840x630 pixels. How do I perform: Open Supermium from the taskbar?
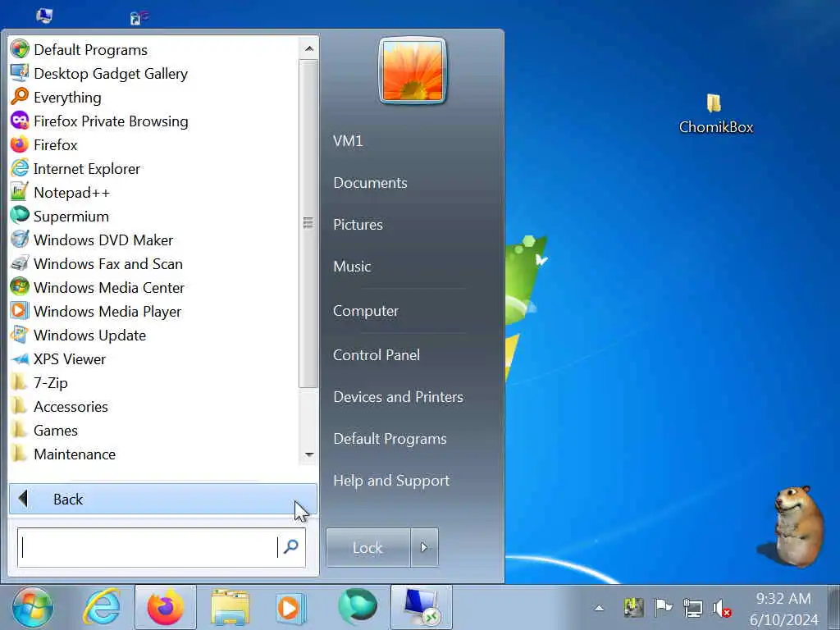click(358, 606)
